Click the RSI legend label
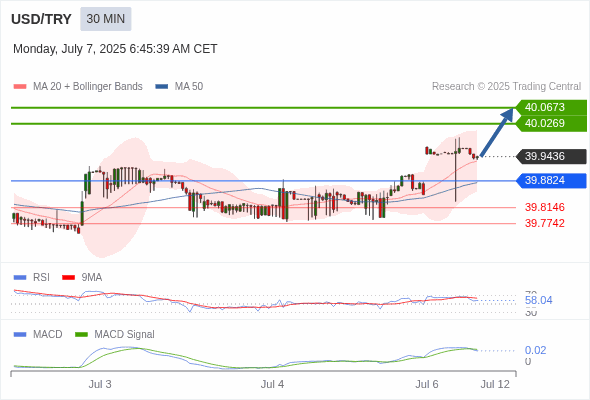The image size is (590, 400). (41, 278)
